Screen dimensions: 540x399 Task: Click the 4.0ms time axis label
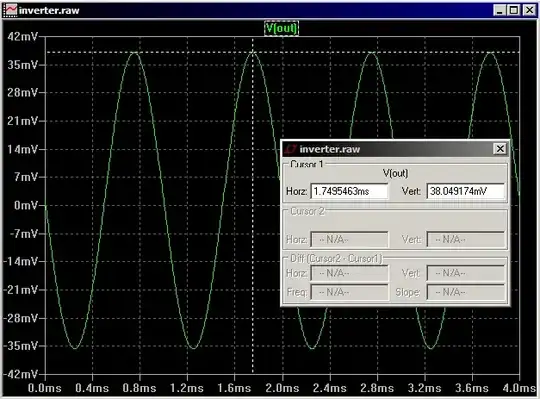[519, 388]
